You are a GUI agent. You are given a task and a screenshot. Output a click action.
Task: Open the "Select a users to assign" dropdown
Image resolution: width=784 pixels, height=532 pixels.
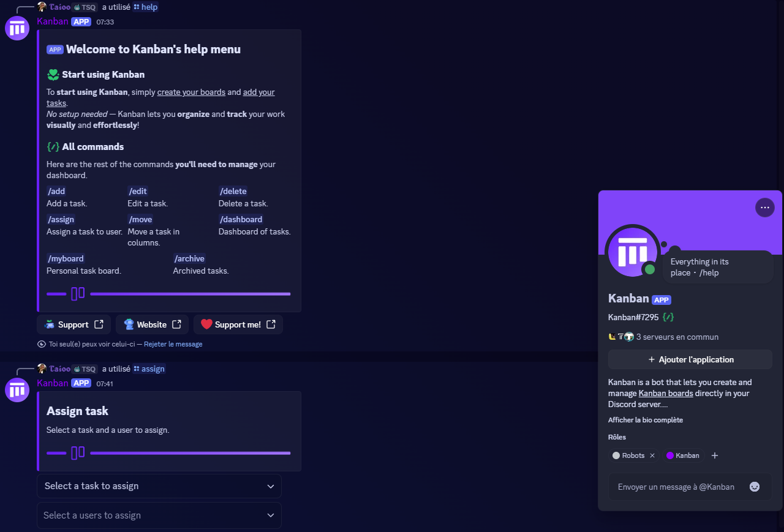159,515
